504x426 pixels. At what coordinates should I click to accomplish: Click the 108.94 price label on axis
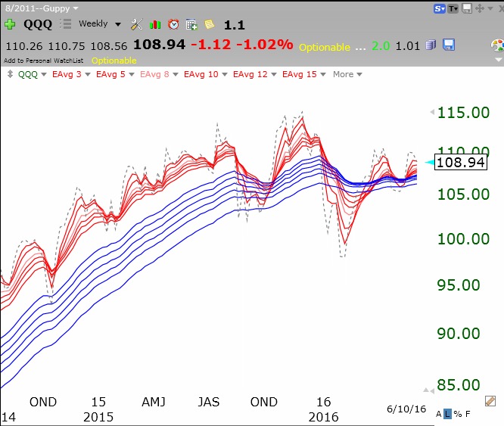[x=461, y=162]
